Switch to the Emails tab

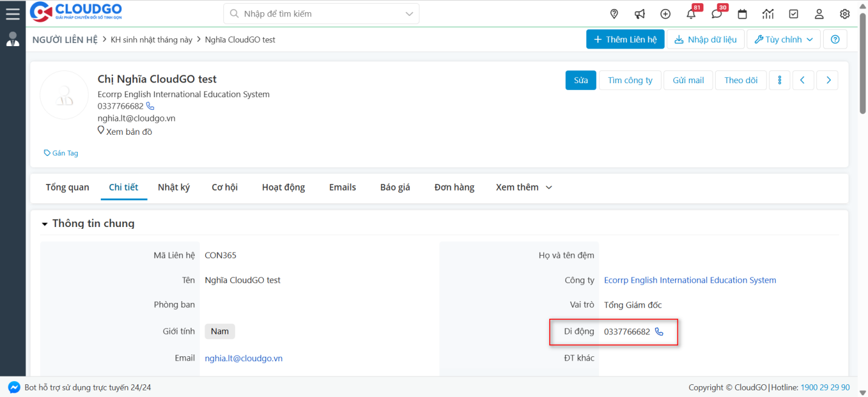pos(342,187)
